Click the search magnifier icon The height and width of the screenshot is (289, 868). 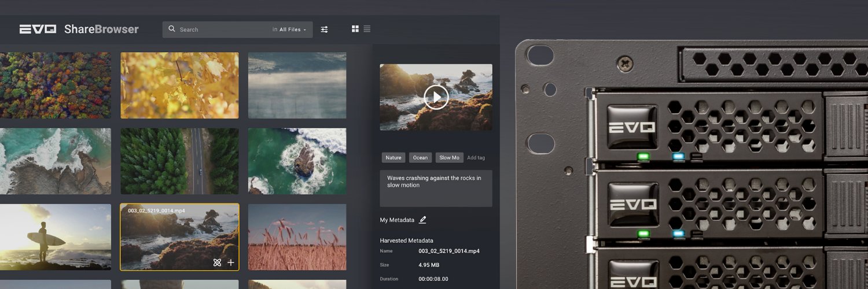pos(172,29)
